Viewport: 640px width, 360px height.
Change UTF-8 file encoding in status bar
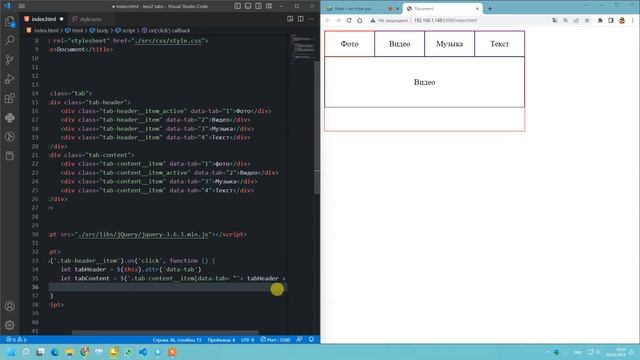[x=247, y=340]
